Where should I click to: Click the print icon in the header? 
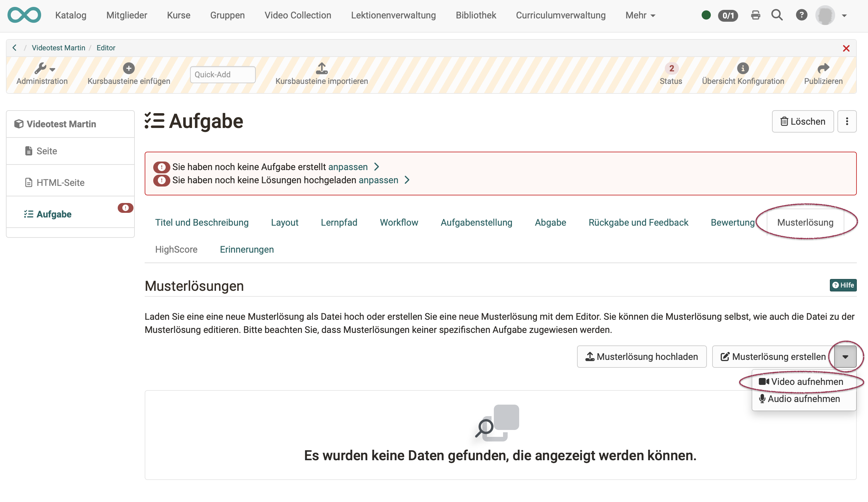coord(755,15)
